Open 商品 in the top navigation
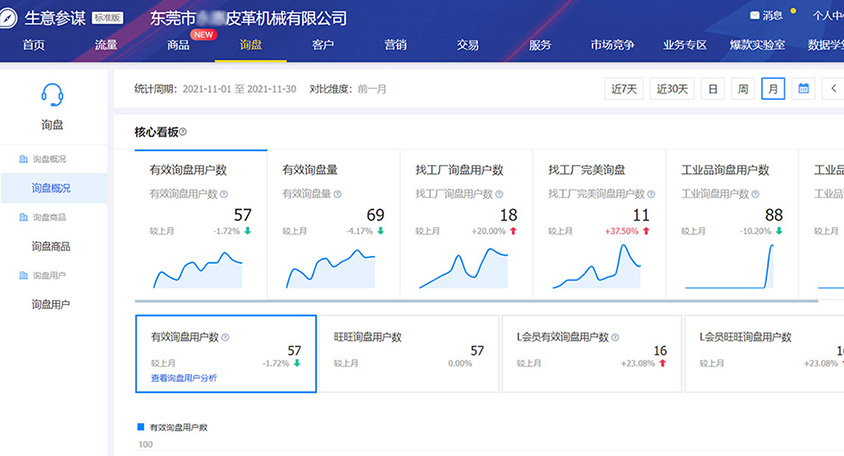Viewport: 844px width, 456px height. (178, 45)
